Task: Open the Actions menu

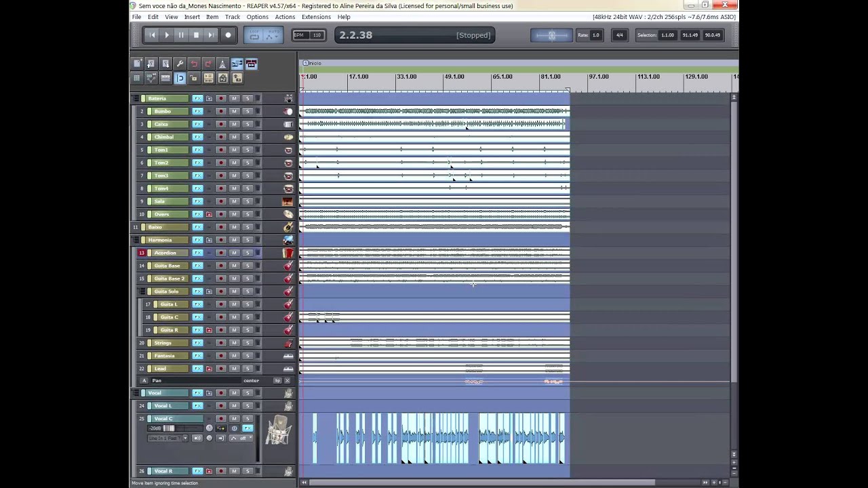Action: 285,17
